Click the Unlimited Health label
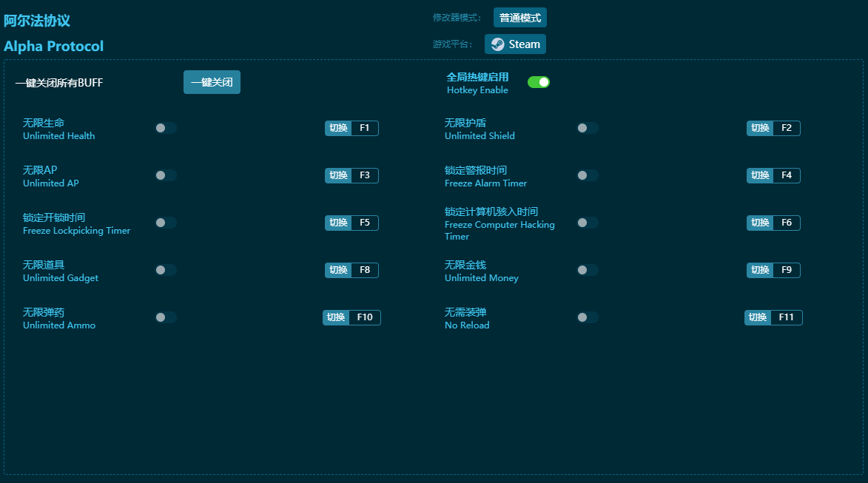This screenshot has height=483, width=868. click(58, 136)
